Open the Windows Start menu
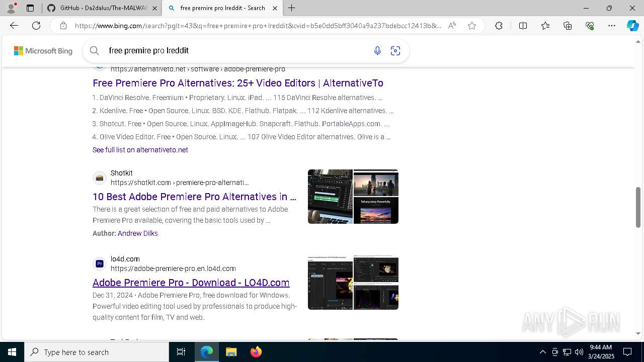Viewport: 644px width, 362px height. (x=12, y=352)
